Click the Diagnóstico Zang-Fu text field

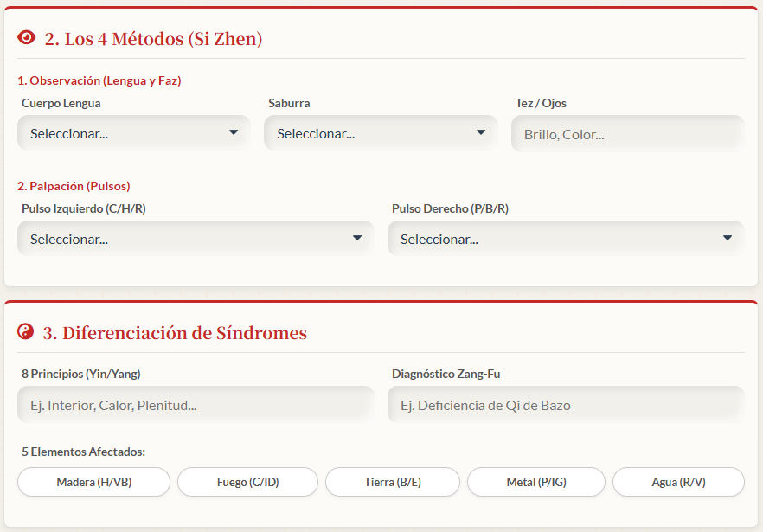pyautogui.click(x=565, y=405)
